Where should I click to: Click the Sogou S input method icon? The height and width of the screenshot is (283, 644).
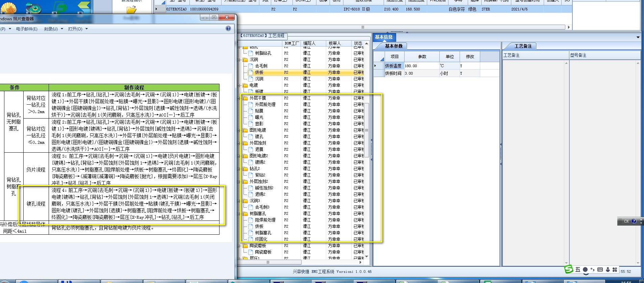[x=569, y=269]
